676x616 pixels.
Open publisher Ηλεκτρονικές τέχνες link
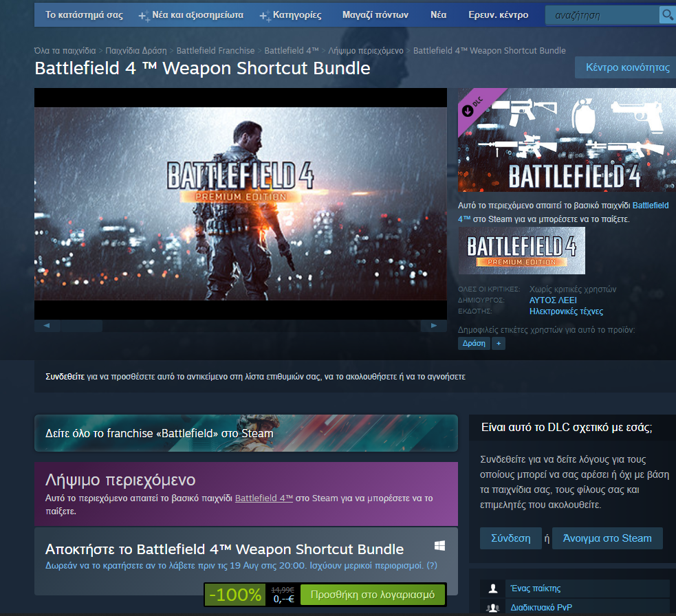coord(566,311)
